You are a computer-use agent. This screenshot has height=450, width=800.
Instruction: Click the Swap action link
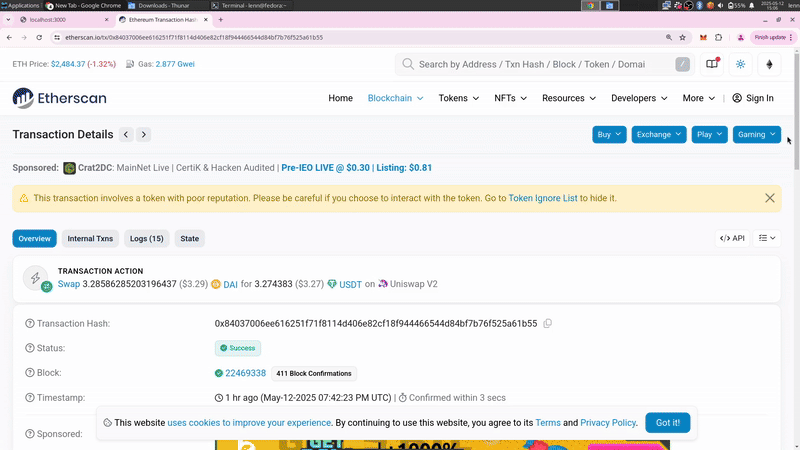(69, 284)
